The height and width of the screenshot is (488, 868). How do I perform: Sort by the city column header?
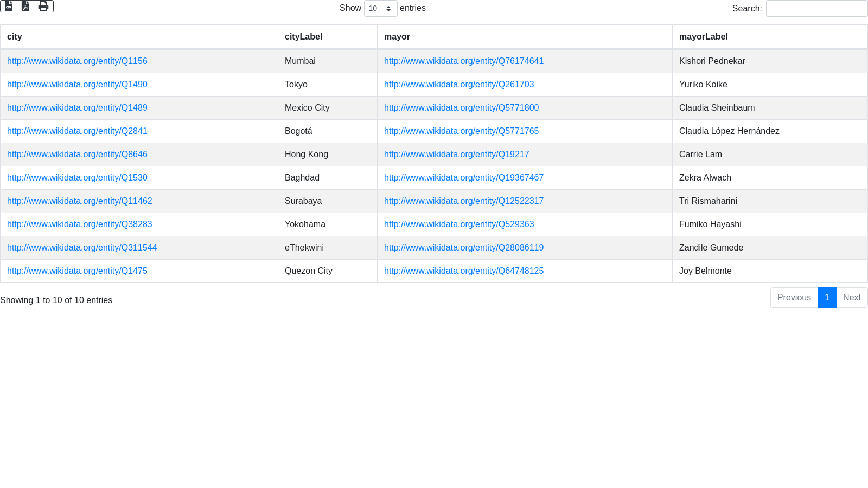pyautogui.click(x=15, y=37)
